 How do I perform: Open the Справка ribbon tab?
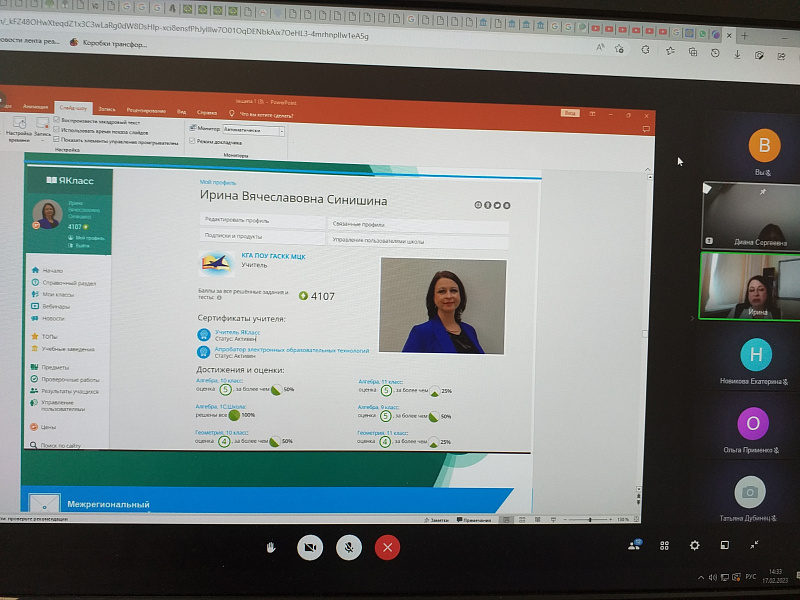[207, 112]
